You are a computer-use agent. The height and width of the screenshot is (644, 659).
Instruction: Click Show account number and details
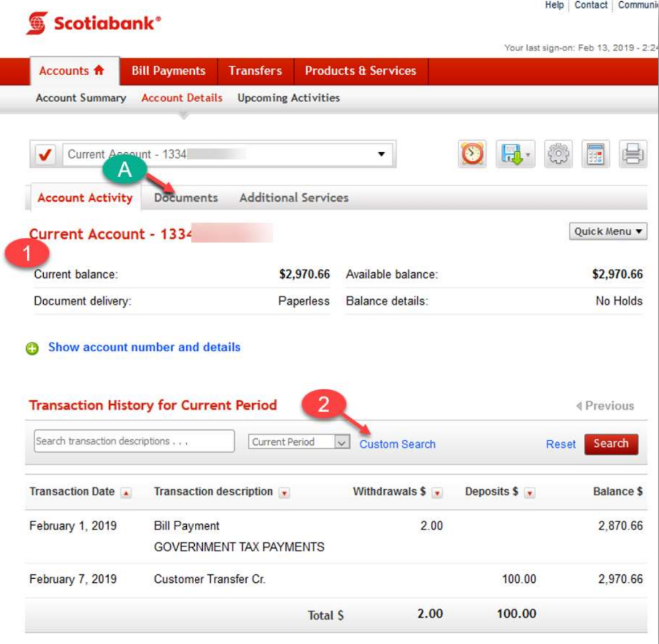pos(144,347)
